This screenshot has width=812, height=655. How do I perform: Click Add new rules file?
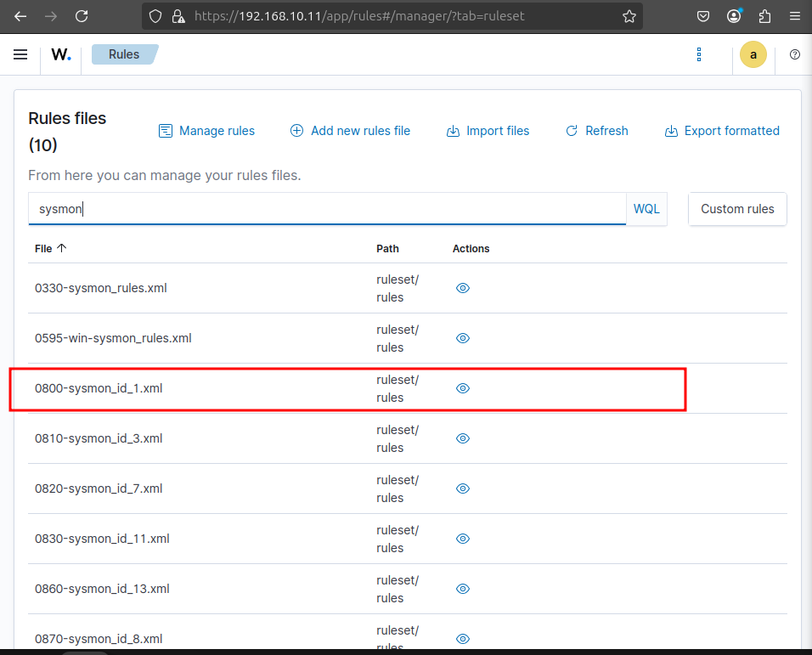point(350,131)
